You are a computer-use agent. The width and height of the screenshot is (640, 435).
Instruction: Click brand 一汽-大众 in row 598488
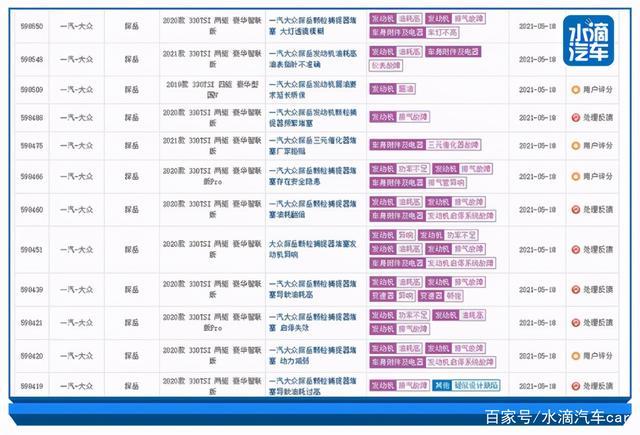click(76, 118)
